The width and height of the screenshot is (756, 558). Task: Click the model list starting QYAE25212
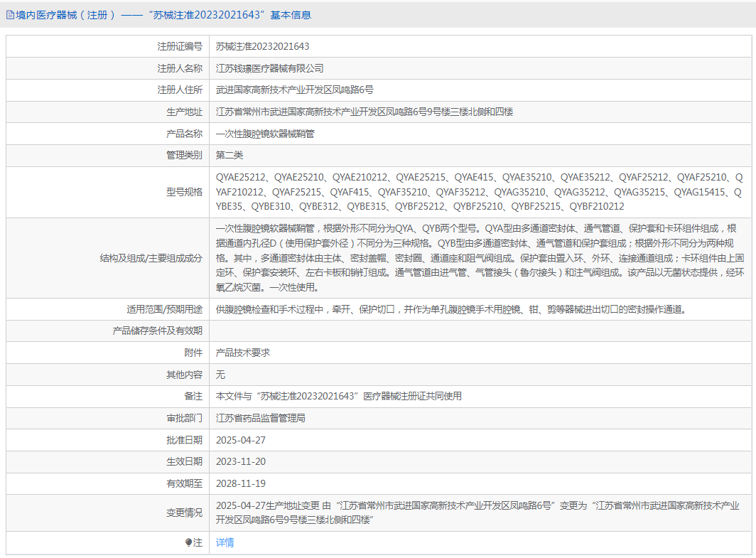pos(479,192)
